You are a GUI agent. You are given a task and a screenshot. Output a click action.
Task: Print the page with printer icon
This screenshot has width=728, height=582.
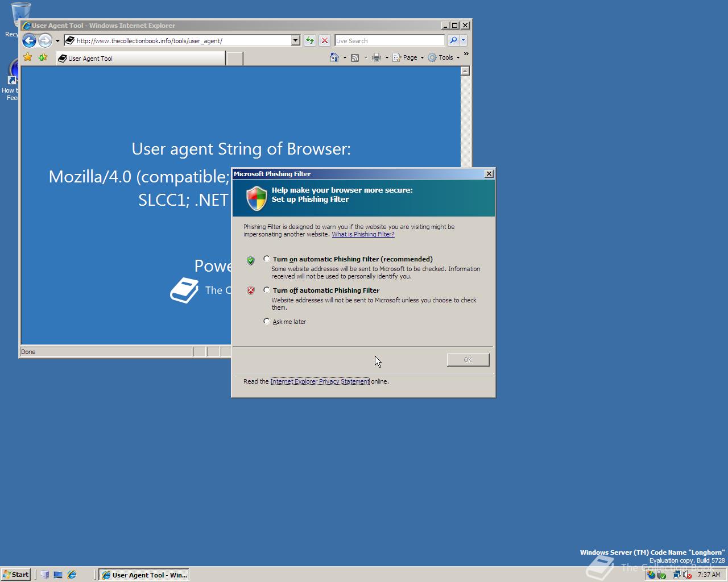point(376,57)
